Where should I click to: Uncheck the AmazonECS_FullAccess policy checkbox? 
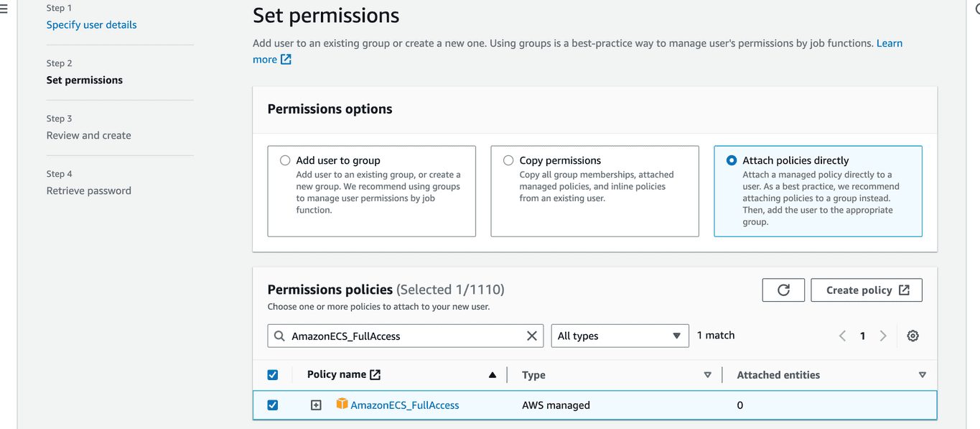(272, 405)
